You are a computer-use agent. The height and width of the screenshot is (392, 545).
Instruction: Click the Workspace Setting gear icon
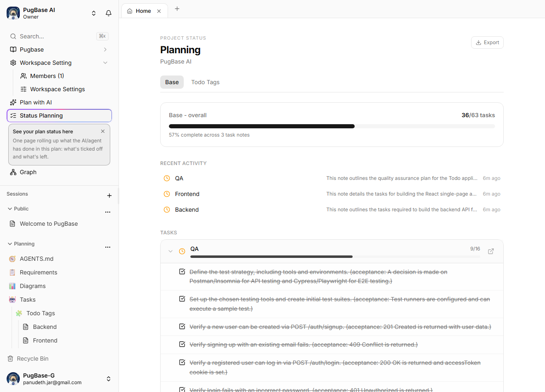(x=13, y=63)
